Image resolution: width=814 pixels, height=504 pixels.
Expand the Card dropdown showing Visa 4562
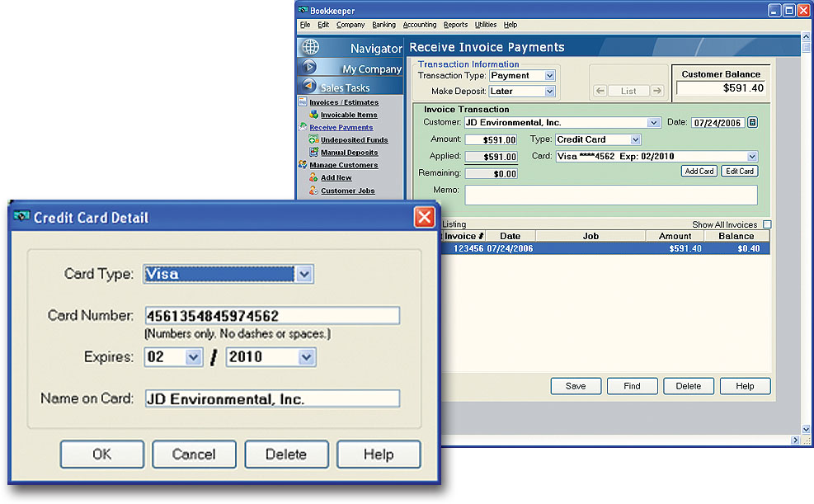tap(751, 156)
